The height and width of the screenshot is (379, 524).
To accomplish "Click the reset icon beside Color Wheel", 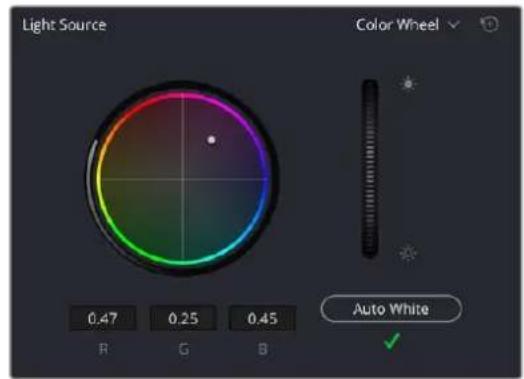I will pos(490,24).
